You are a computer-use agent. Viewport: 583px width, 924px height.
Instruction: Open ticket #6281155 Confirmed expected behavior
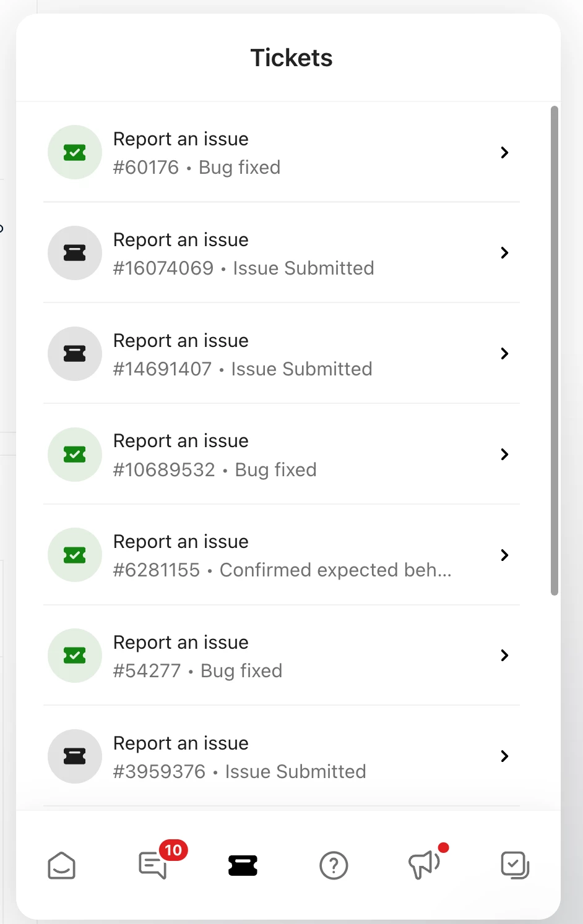[x=282, y=555]
